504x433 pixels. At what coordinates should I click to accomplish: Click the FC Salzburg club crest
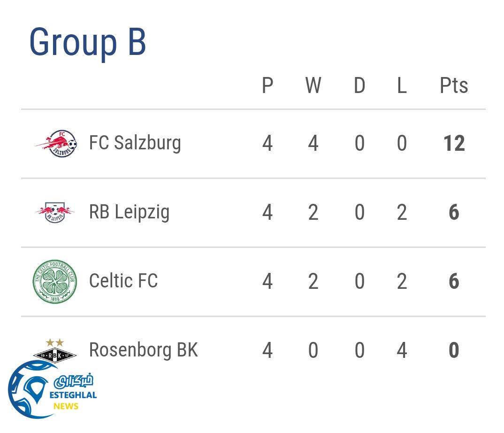pos(56,143)
